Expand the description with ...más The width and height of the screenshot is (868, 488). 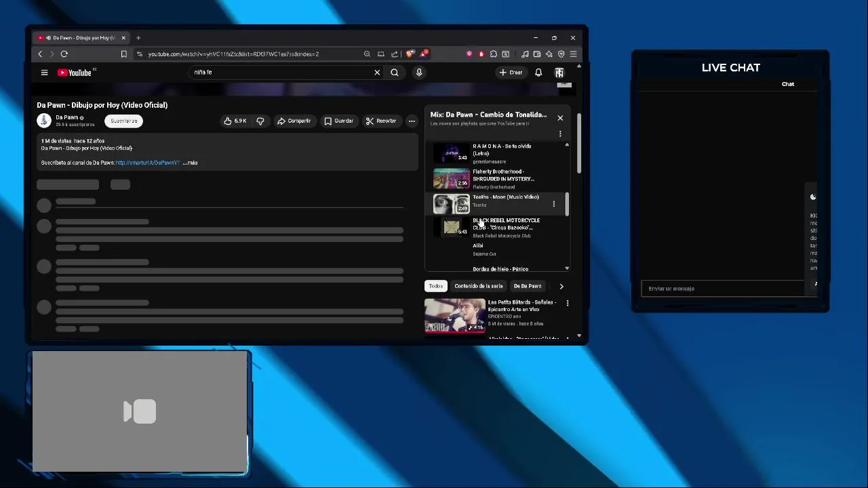click(191, 163)
